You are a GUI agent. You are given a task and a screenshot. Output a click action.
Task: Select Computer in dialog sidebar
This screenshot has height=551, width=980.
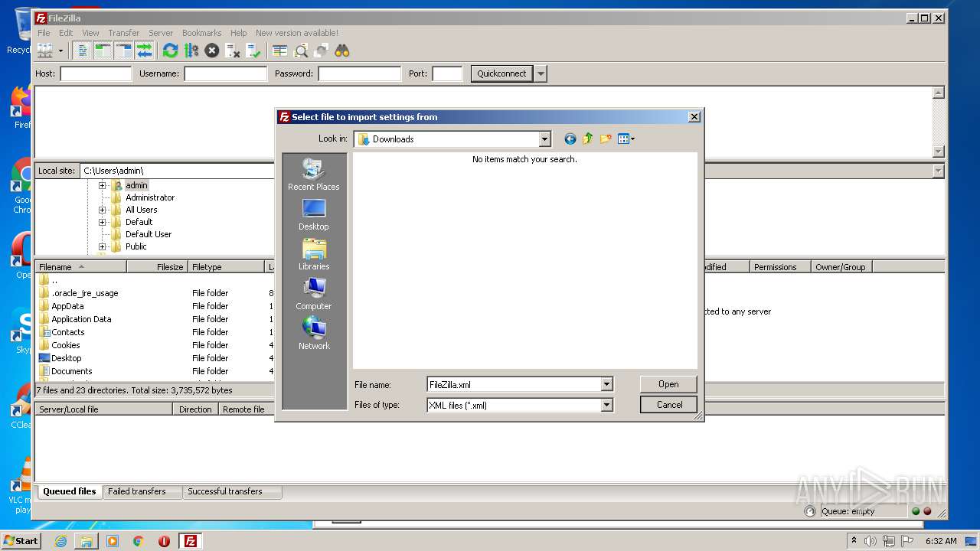[x=314, y=294]
